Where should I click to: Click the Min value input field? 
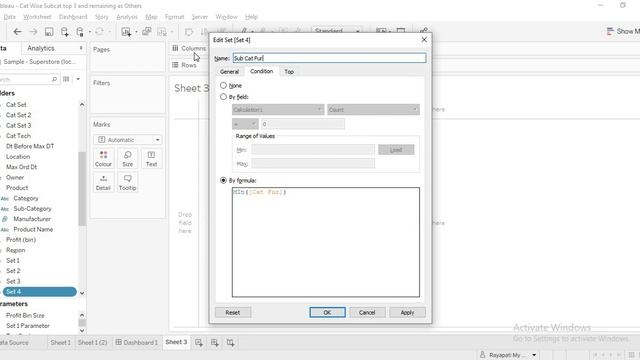click(313, 150)
